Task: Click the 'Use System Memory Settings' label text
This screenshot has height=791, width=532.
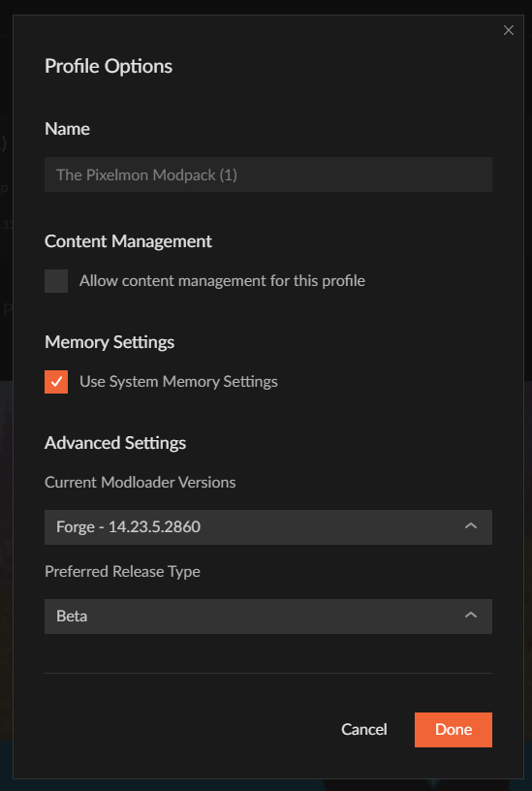Action: [x=178, y=382]
